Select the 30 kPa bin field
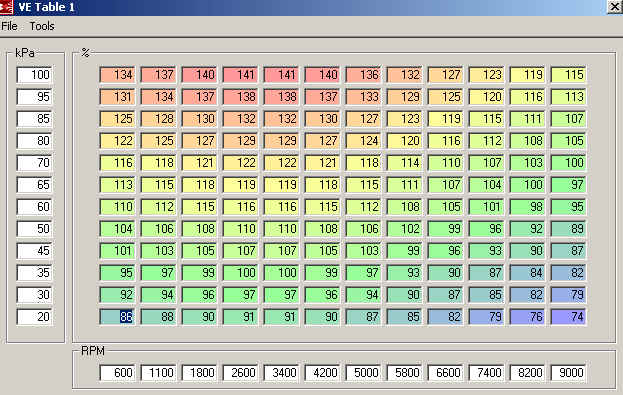623x395 pixels. pyautogui.click(x=35, y=295)
